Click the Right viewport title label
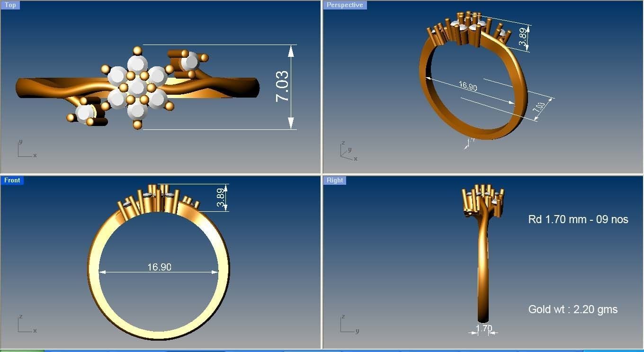644x352 pixels. pyautogui.click(x=335, y=181)
